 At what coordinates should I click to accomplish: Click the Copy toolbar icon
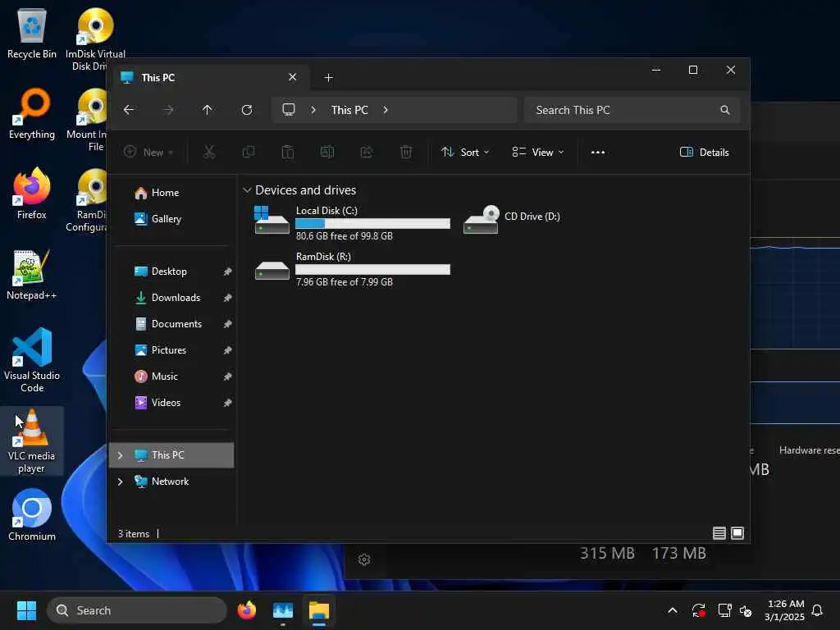[249, 152]
